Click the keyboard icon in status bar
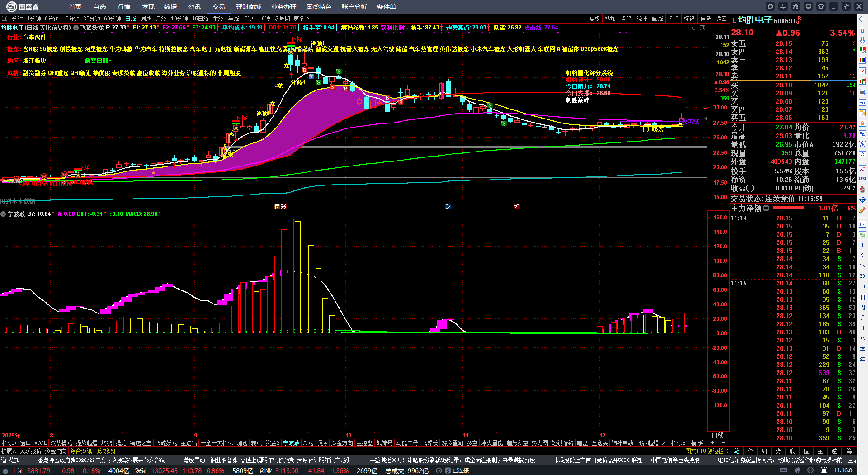This screenshot has width=868, height=475. tap(783, 470)
